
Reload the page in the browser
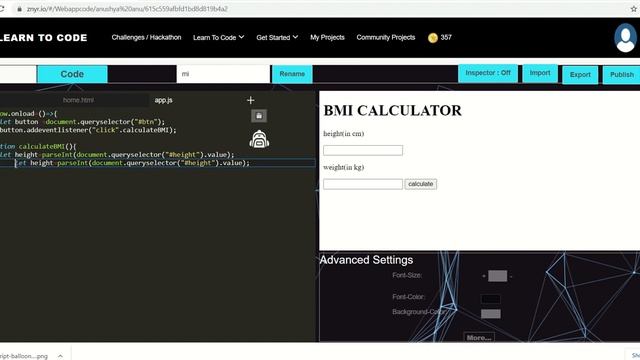[2, 9]
